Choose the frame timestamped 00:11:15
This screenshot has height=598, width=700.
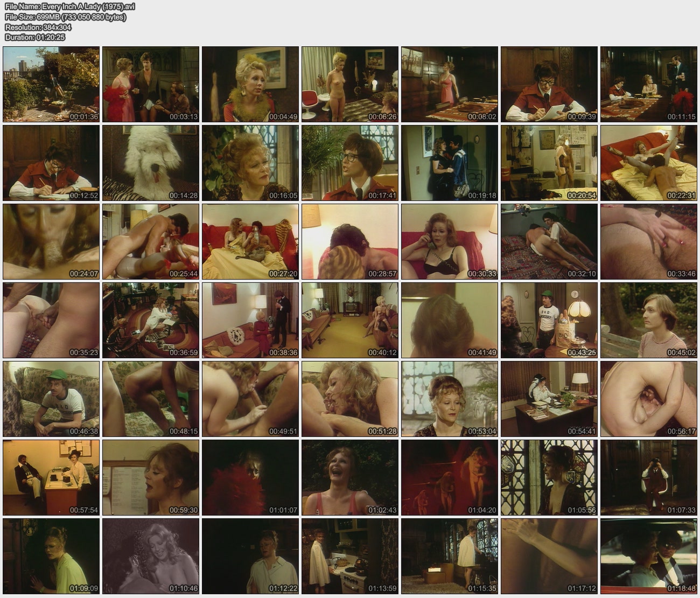[649, 84]
